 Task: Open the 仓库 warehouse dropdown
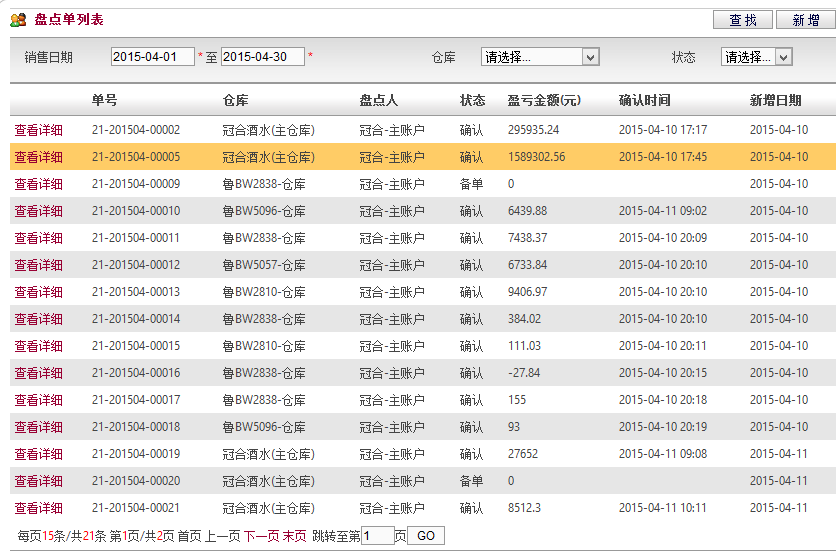click(x=540, y=57)
